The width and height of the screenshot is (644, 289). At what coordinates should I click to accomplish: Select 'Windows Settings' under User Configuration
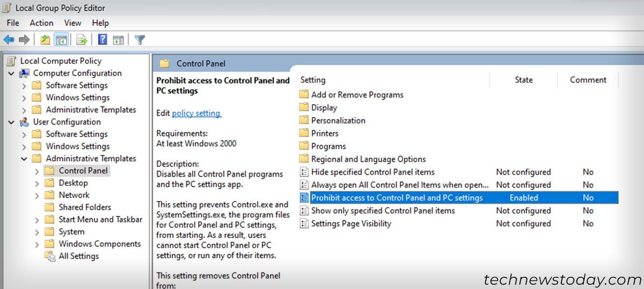click(x=78, y=146)
